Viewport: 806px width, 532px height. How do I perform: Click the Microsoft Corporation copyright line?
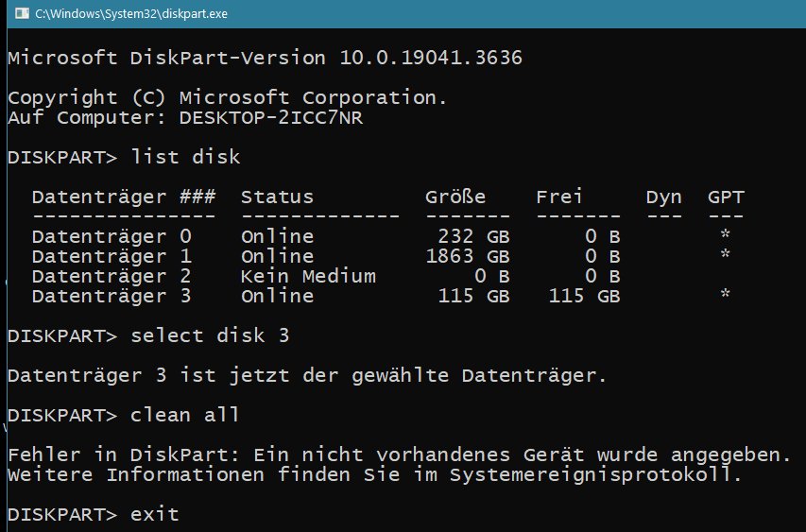(227, 97)
